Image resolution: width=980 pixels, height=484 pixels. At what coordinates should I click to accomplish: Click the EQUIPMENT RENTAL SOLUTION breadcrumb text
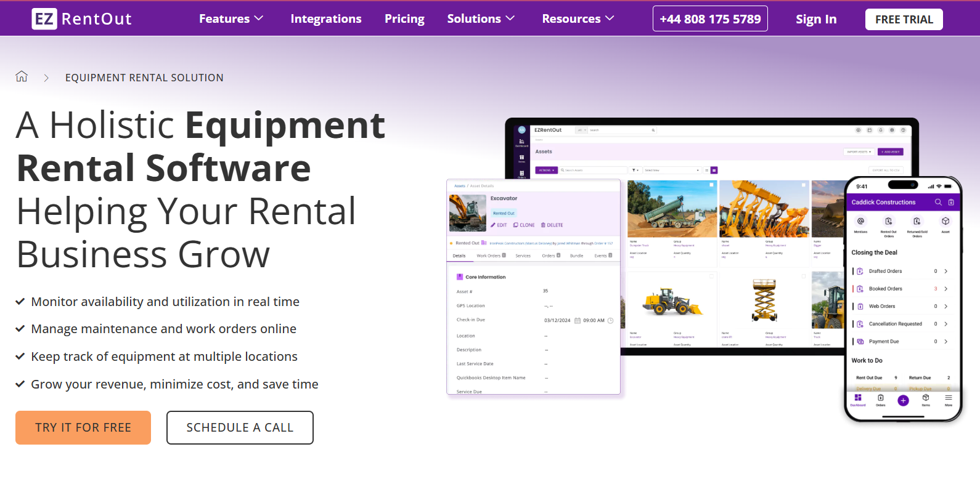pos(144,78)
